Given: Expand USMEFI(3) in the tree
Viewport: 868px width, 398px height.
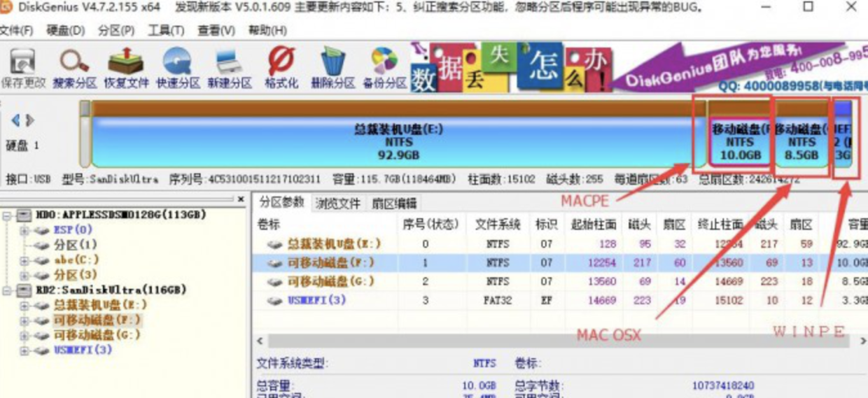Looking at the screenshot, I should pyautogui.click(x=24, y=350).
